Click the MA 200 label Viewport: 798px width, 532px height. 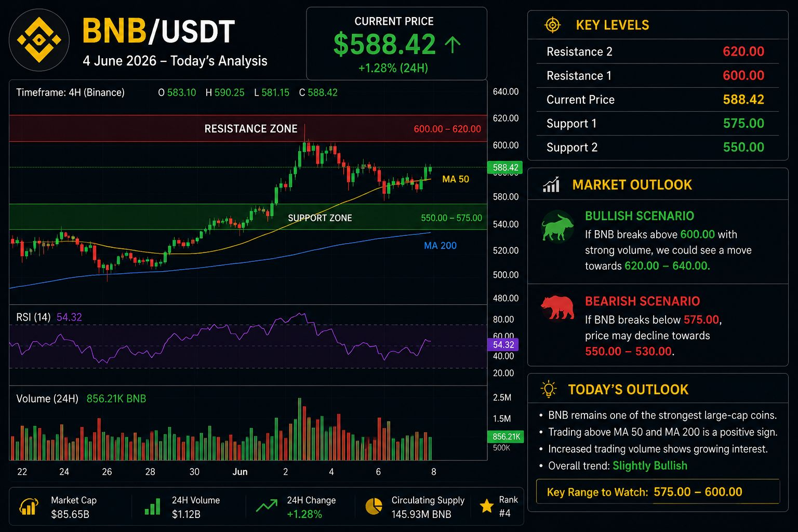click(x=440, y=246)
